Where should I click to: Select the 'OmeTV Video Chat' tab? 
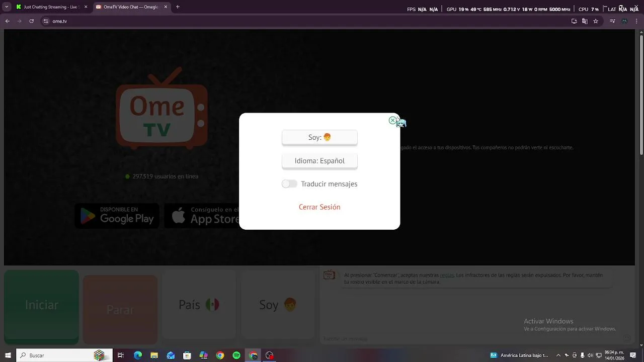(132, 7)
